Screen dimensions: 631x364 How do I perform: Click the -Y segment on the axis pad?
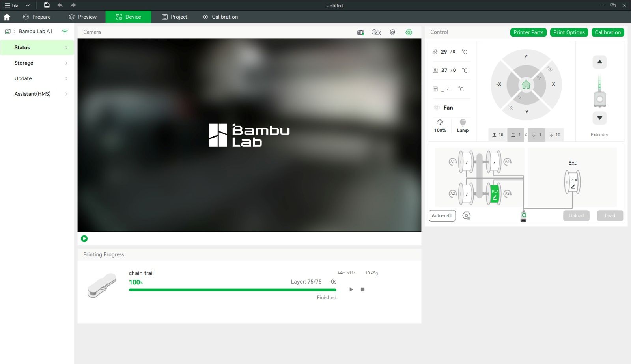pyautogui.click(x=526, y=112)
